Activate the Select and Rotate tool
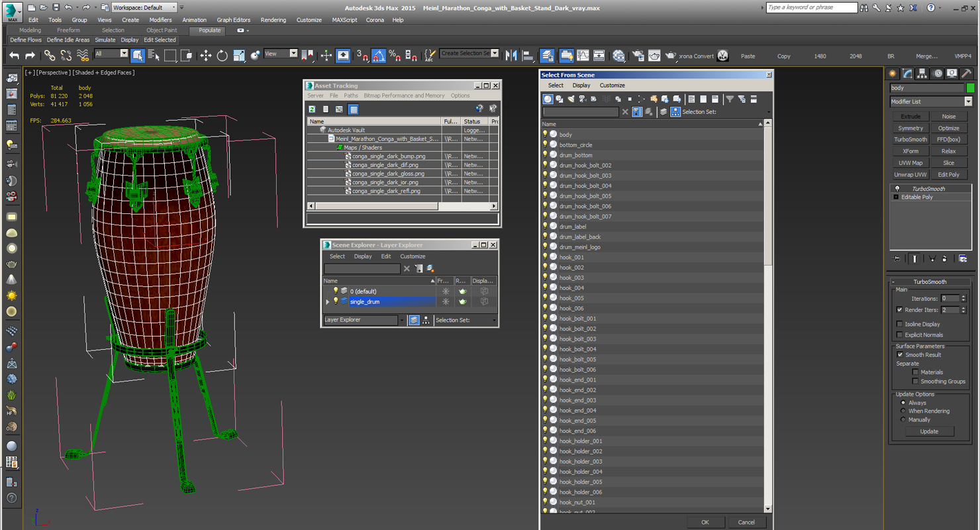 click(222, 56)
